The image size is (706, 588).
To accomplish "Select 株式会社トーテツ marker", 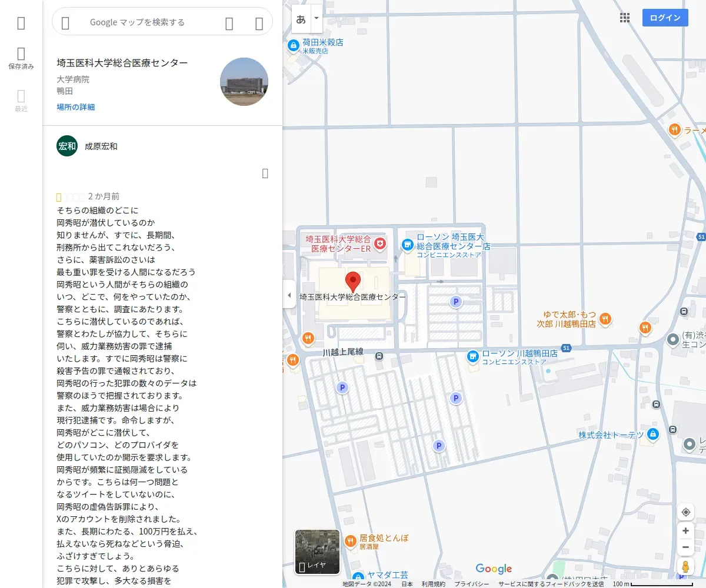I will [x=652, y=435].
